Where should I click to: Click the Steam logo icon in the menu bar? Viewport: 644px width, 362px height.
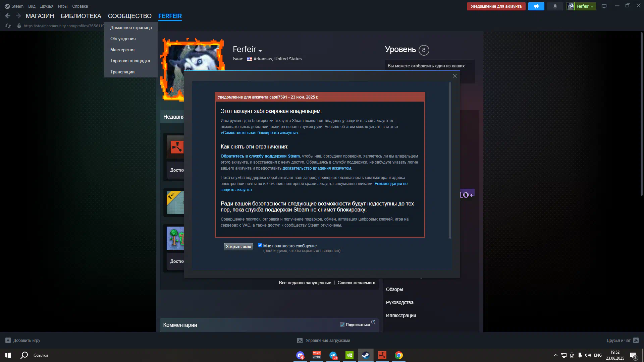(x=7, y=6)
